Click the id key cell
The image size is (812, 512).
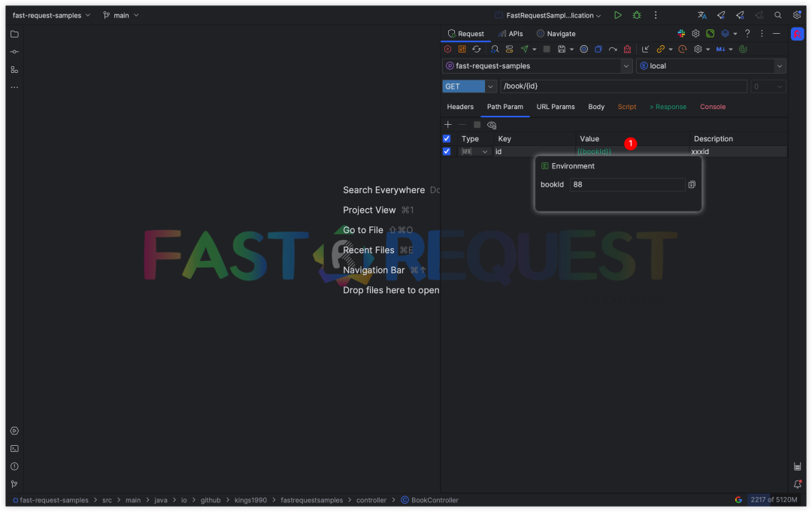(535, 152)
